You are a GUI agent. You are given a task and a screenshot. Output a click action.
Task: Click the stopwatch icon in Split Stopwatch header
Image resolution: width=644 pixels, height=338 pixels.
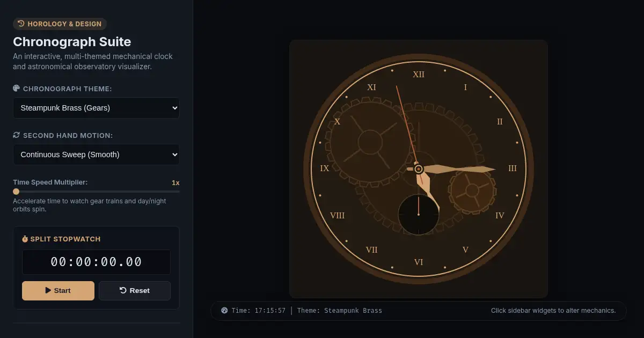pyautogui.click(x=25, y=239)
